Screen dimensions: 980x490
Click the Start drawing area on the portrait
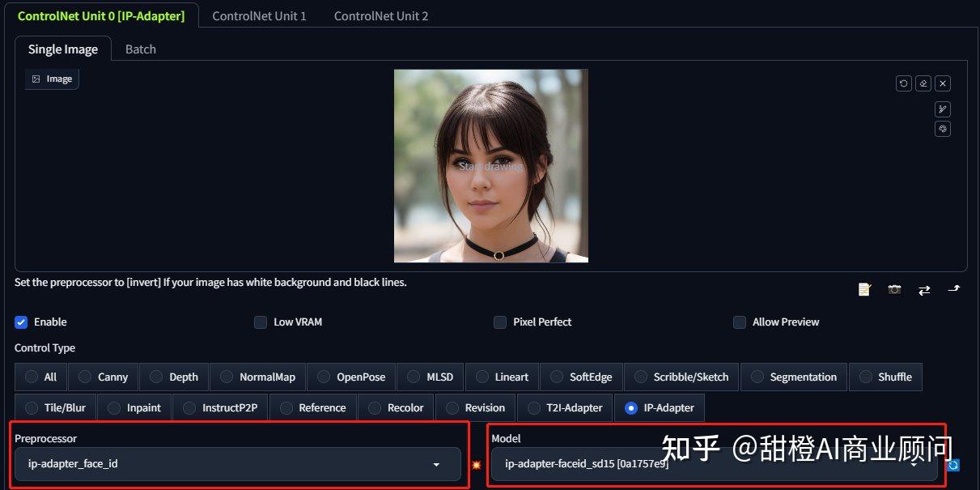pos(491,166)
